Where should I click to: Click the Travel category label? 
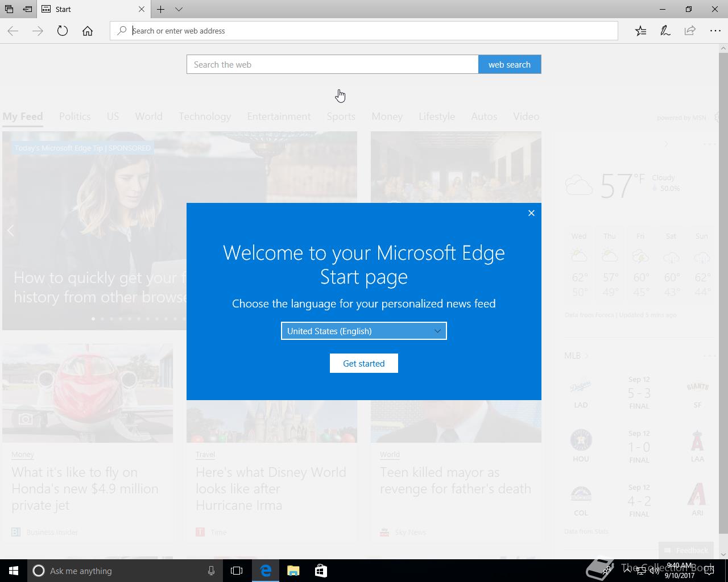pos(205,454)
